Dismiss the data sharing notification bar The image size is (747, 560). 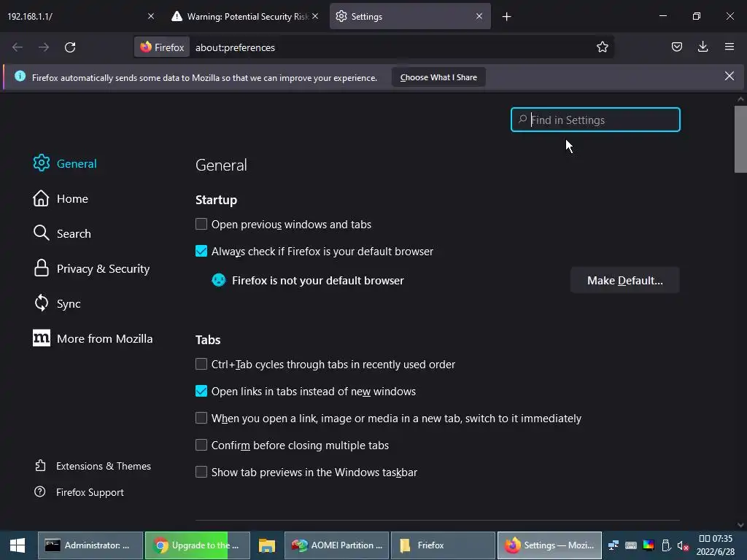[x=729, y=76]
